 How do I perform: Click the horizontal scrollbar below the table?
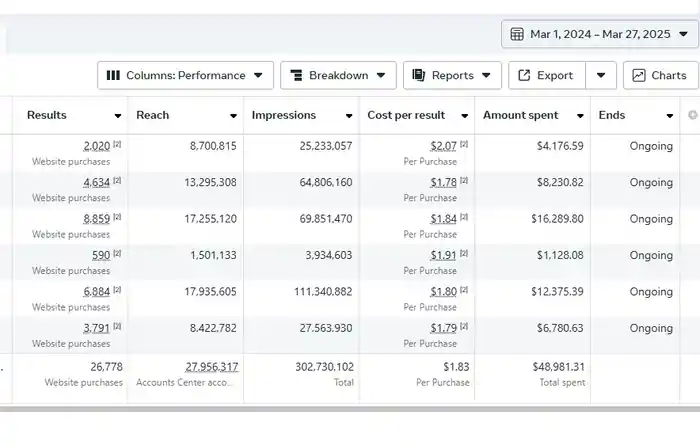coord(350,408)
